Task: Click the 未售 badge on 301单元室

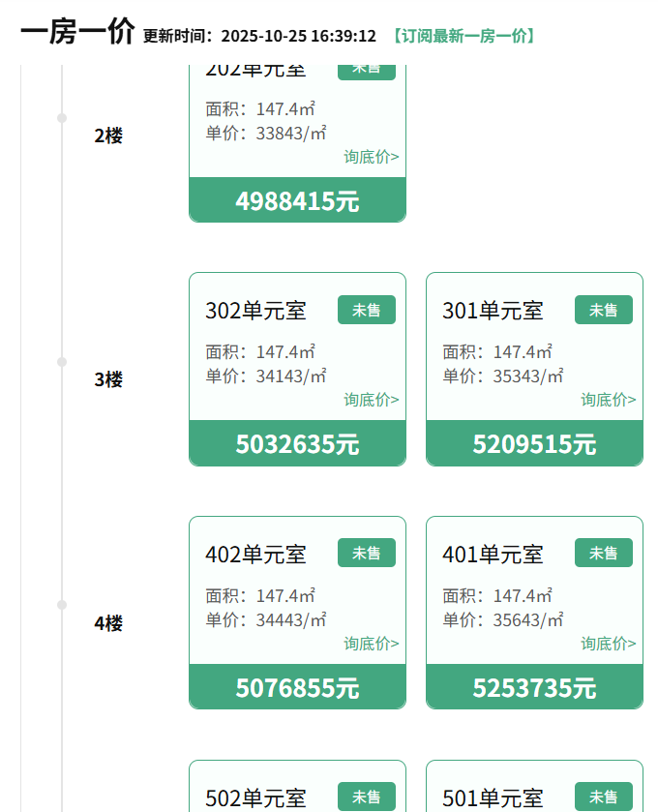Action: click(x=603, y=310)
